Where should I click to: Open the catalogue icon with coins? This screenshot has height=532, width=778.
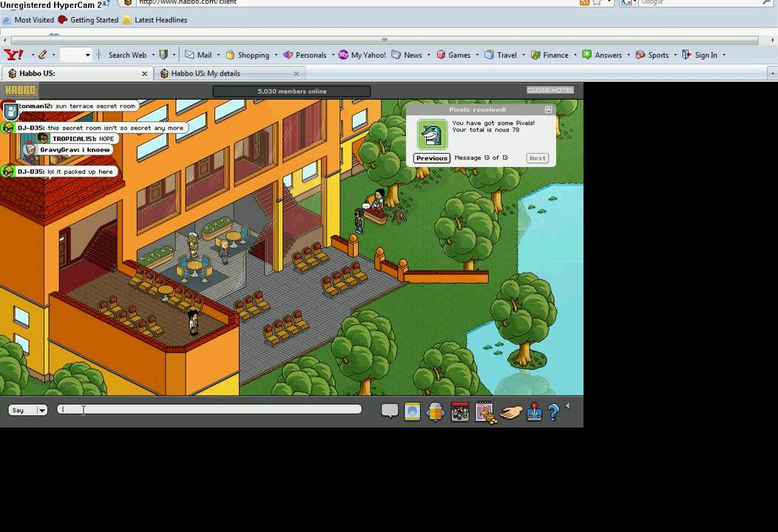(486, 412)
